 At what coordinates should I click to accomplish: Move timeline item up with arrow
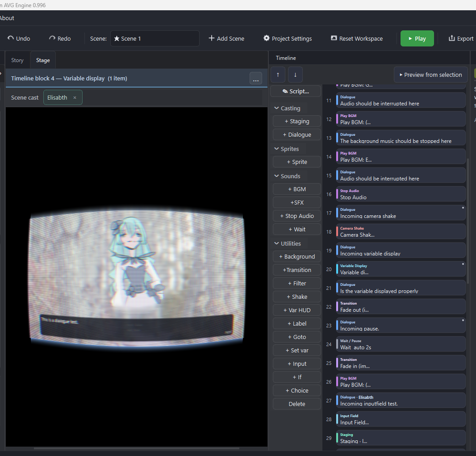pos(278,75)
